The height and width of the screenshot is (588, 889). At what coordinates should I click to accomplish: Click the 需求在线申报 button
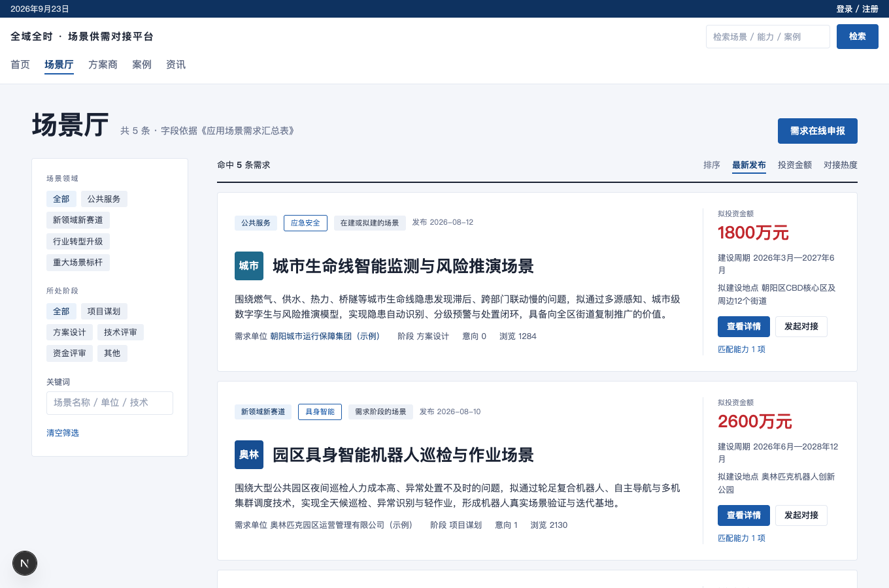click(818, 131)
